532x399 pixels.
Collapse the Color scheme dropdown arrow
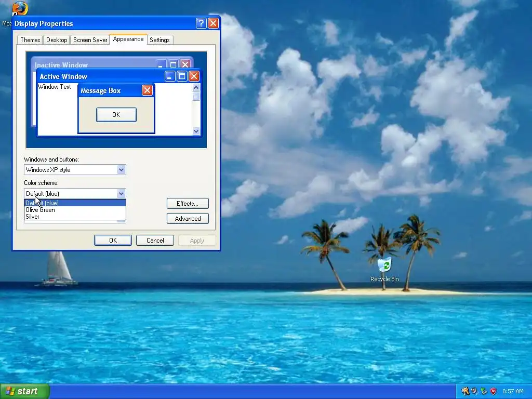tap(121, 193)
